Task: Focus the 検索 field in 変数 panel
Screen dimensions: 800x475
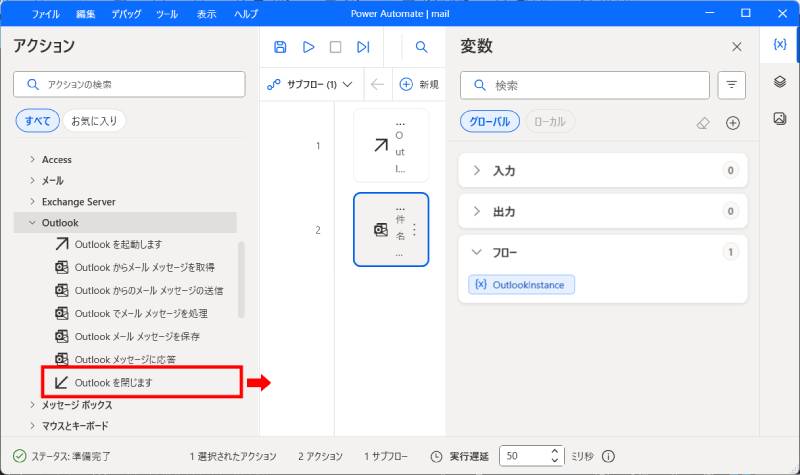Action: pyautogui.click(x=585, y=85)
